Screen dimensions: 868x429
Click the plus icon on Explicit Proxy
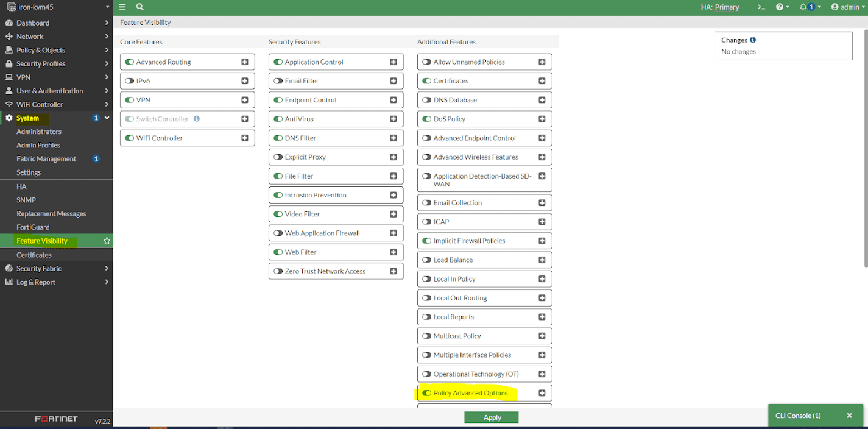[x=393, y=157]
